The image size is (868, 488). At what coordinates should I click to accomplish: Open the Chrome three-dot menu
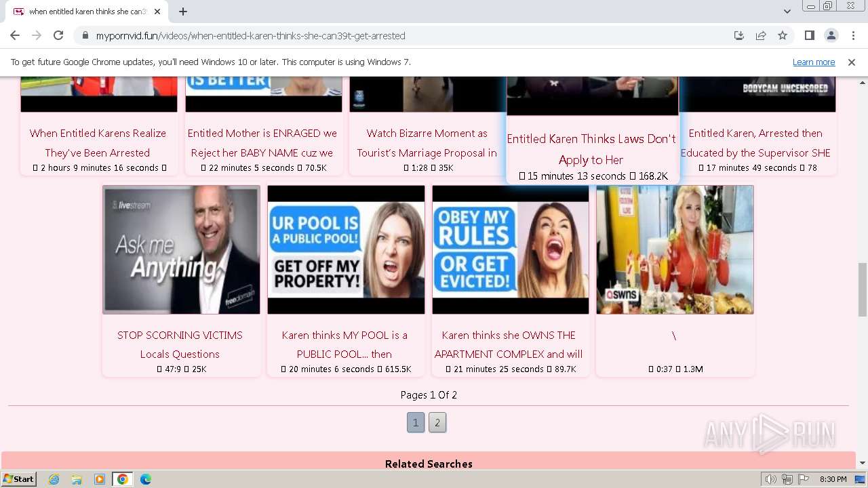[x=852, y=35]
